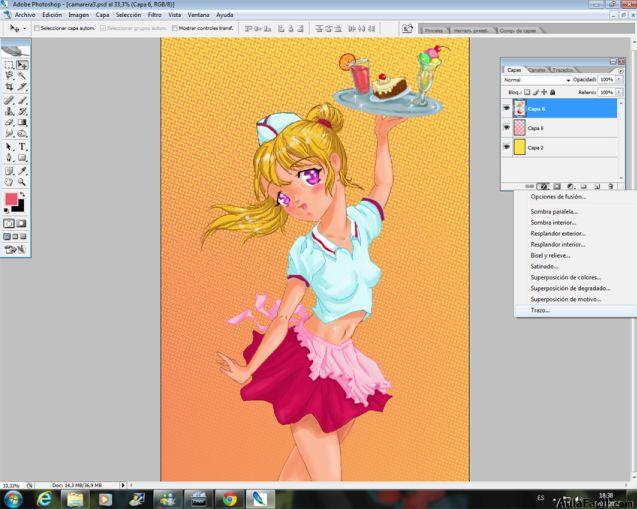Select the Slice tool
Image resolution: width=637 pixels, height=509 pixels.
22,87
